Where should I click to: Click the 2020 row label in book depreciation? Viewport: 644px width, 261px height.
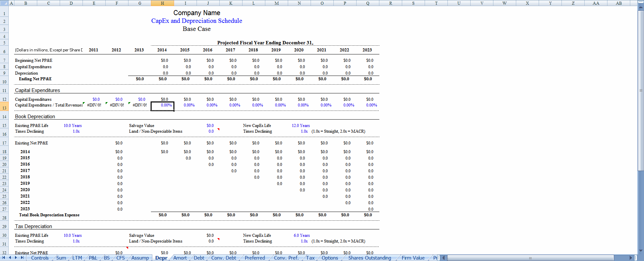click(25, 190)
